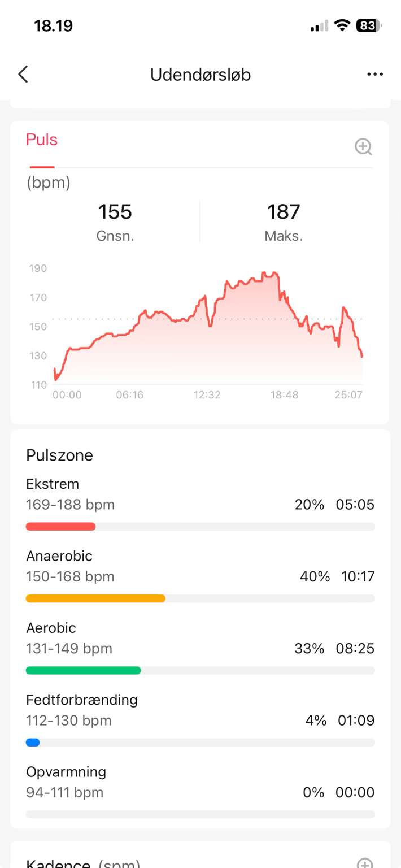Open the three-dot more options menu
This screenshot has height=868, width=401.
(375, 74)
